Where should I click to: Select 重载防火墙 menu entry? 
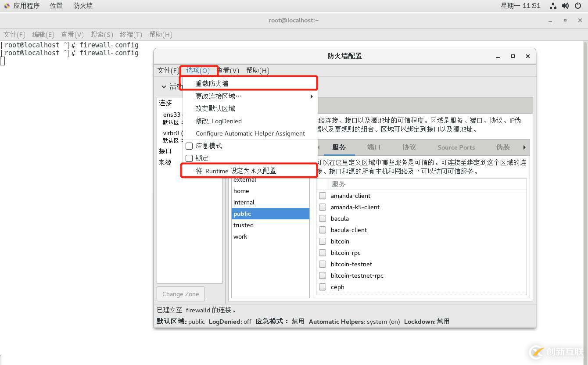[x=250, y=83]
